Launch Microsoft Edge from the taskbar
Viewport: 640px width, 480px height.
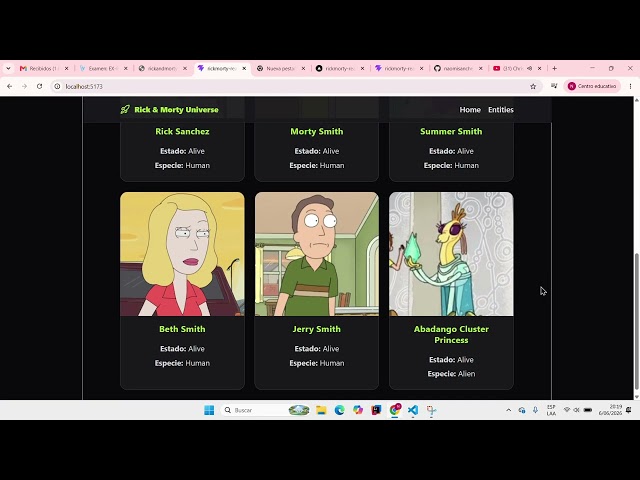[340, 410]
